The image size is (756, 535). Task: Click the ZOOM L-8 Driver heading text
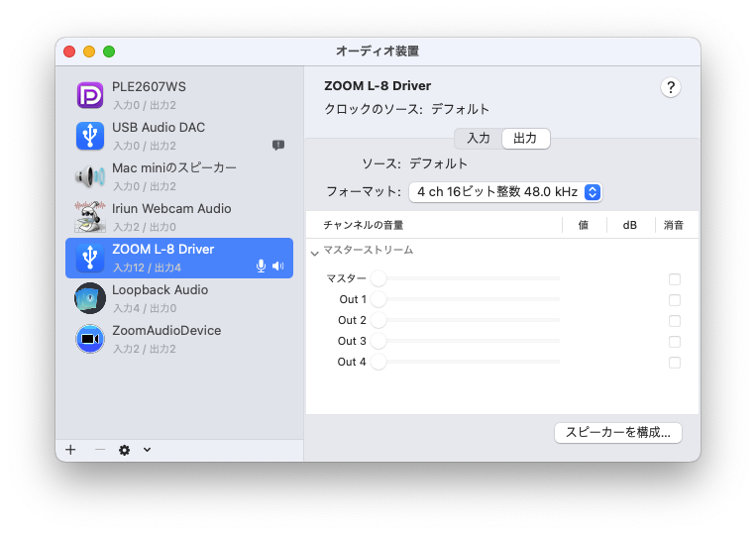click(378, 86)
